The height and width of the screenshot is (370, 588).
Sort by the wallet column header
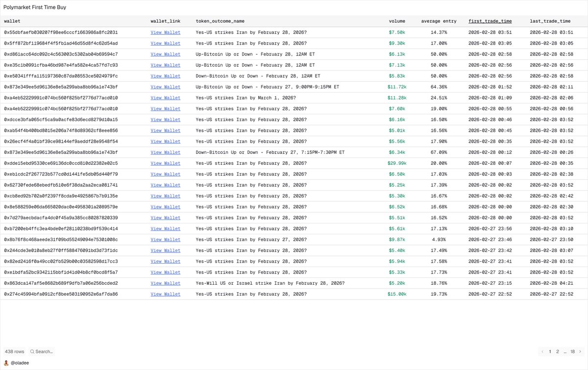tap(12, 21)
